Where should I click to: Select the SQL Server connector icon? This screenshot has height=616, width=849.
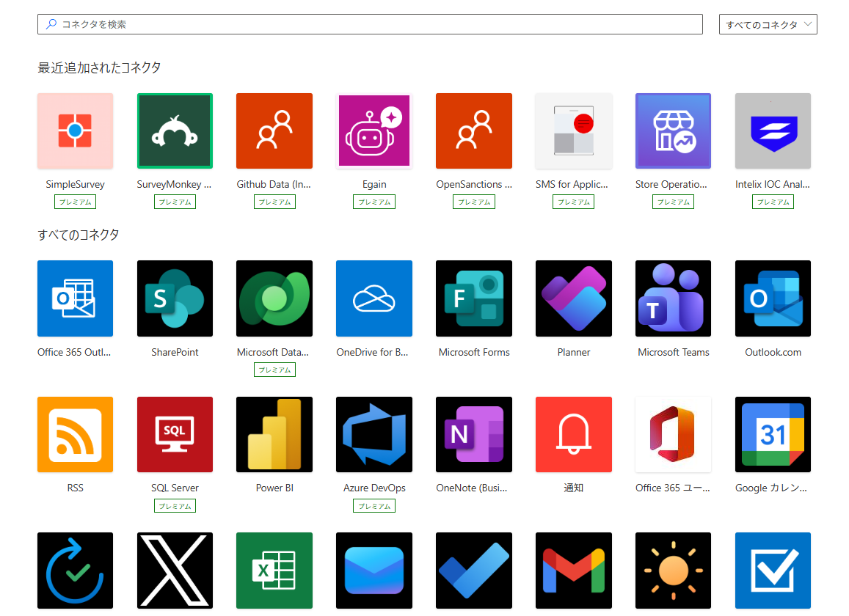[175, 435]
